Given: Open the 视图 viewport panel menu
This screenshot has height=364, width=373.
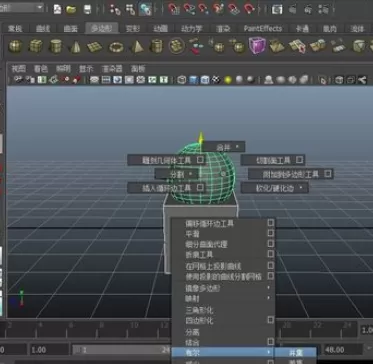Looking at the screenshot, I should click(x=19, y=69).
